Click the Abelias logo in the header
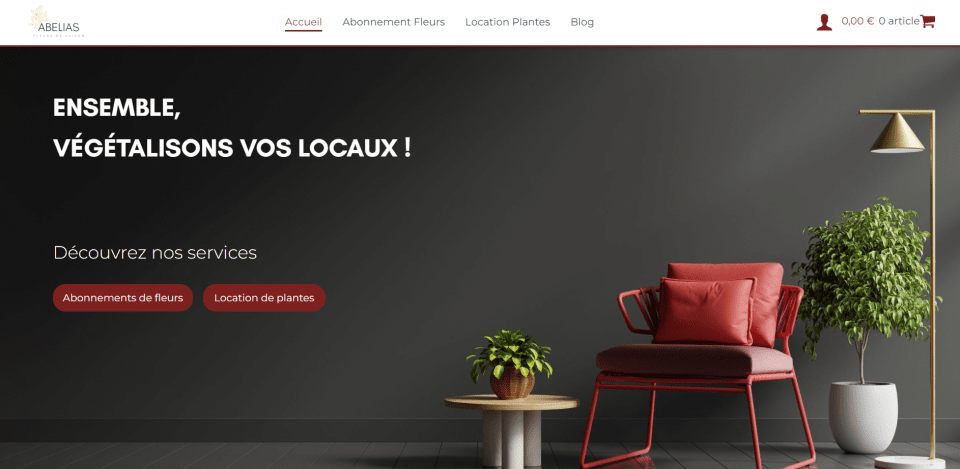Viewport: 960px width, 469px height. (x=56, y=22)
